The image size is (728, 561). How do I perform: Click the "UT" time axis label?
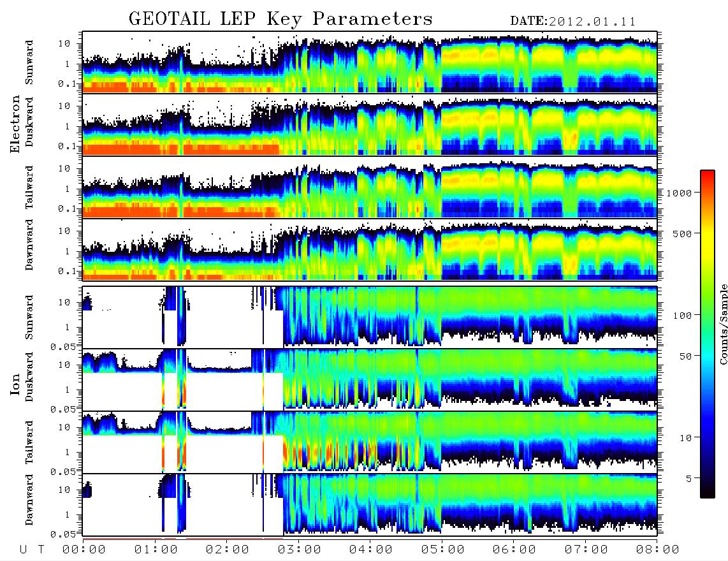(x=33, y=550)
